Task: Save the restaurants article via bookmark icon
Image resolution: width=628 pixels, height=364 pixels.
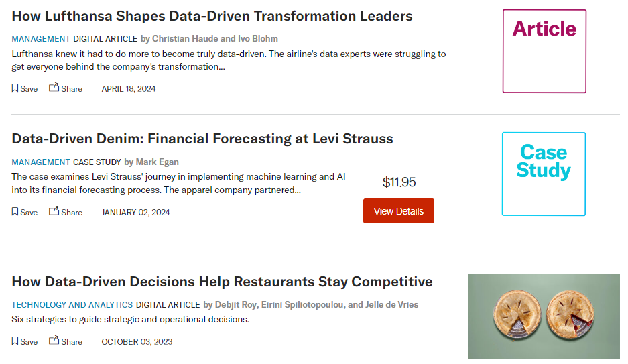Action: 15,341
